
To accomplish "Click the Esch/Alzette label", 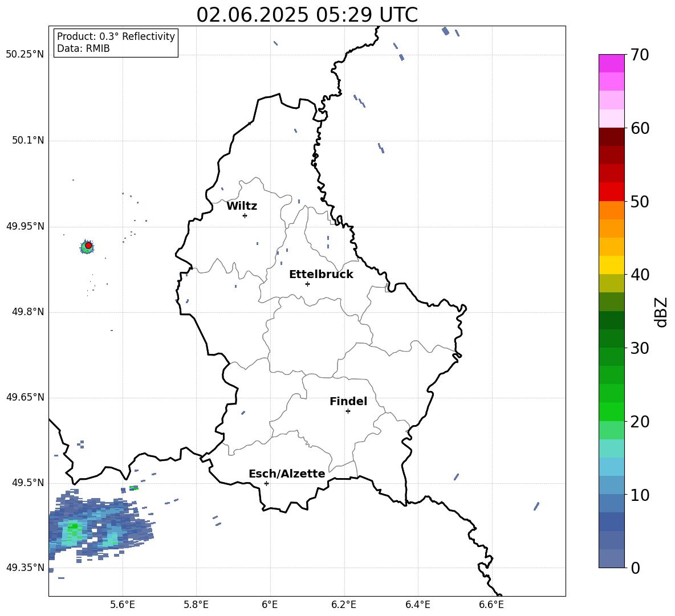I will 287,474.
